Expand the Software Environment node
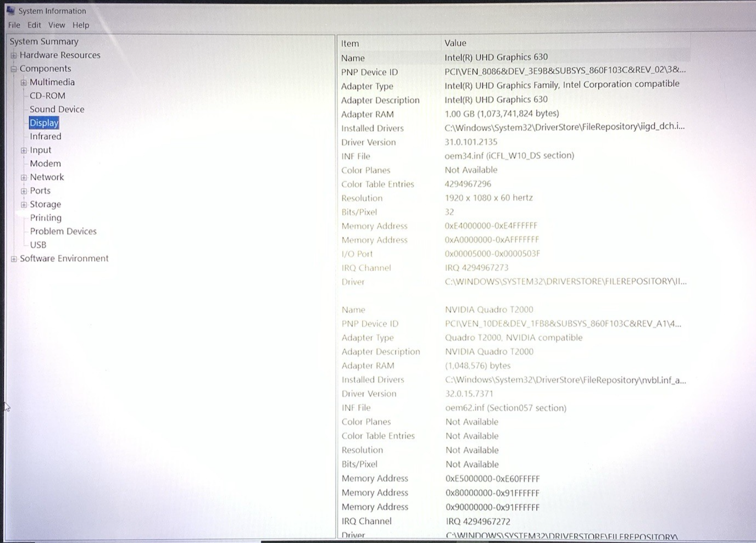 point(14,259)
